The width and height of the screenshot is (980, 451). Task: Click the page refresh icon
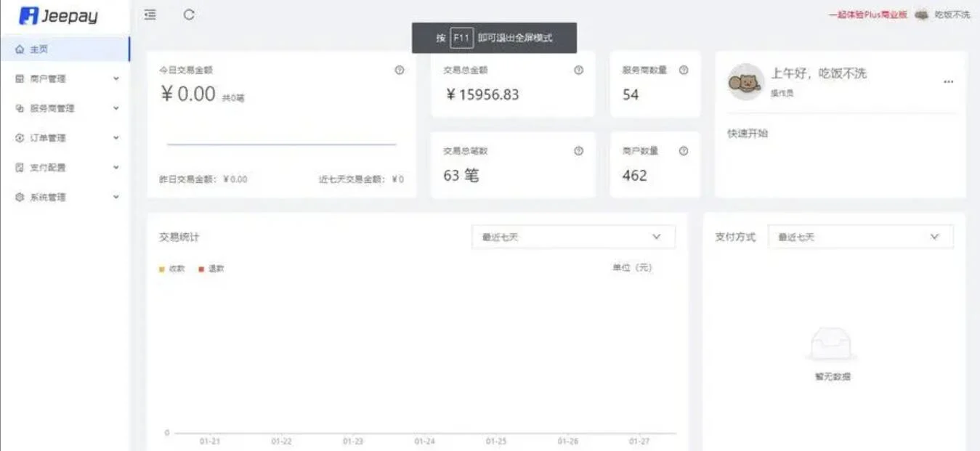[x=189, y=15]
